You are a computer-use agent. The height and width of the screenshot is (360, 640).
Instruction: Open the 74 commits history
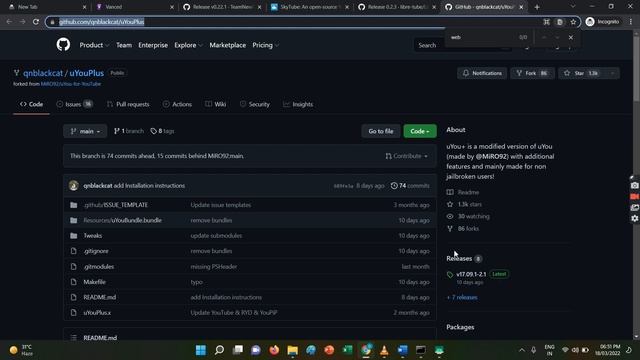(x=410, y=186)
